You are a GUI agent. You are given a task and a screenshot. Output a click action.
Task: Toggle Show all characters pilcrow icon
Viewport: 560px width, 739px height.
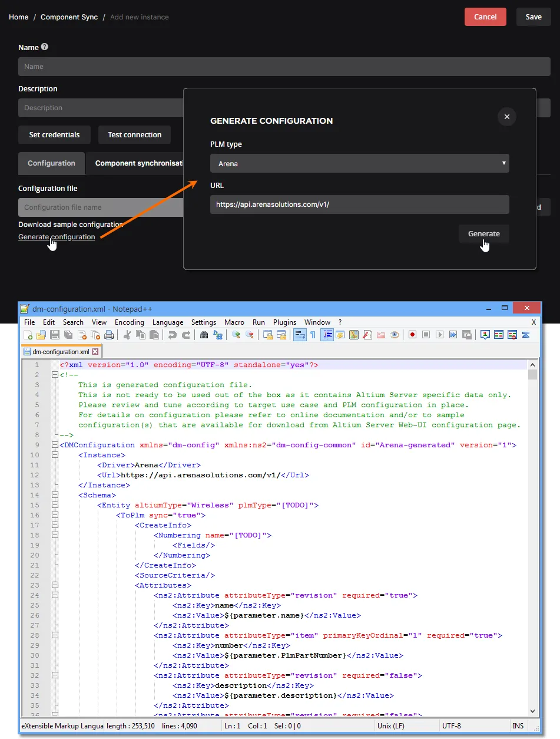click(313, 335)
